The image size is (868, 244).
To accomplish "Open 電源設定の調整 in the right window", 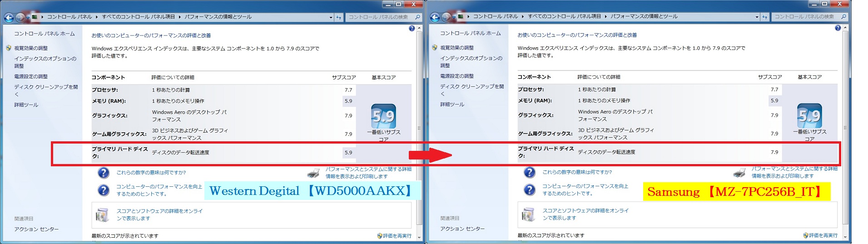I will point(457,76).
